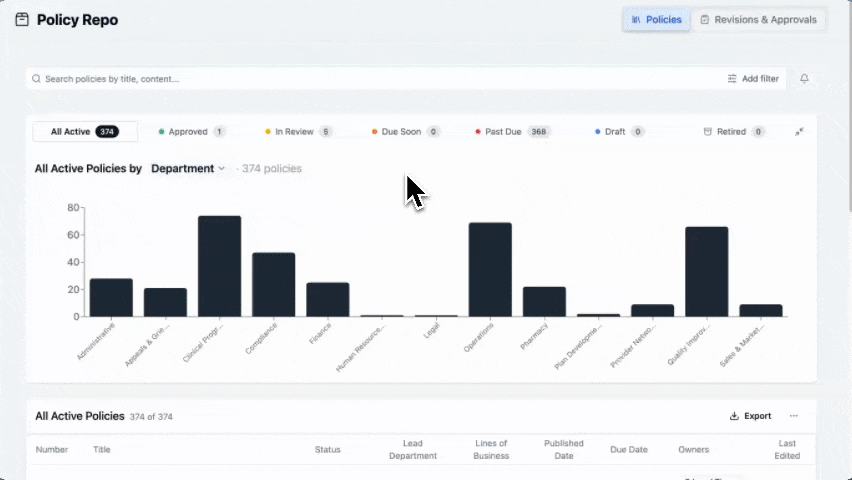
Task: Sort by Number column header
Action: coord(52,450)
